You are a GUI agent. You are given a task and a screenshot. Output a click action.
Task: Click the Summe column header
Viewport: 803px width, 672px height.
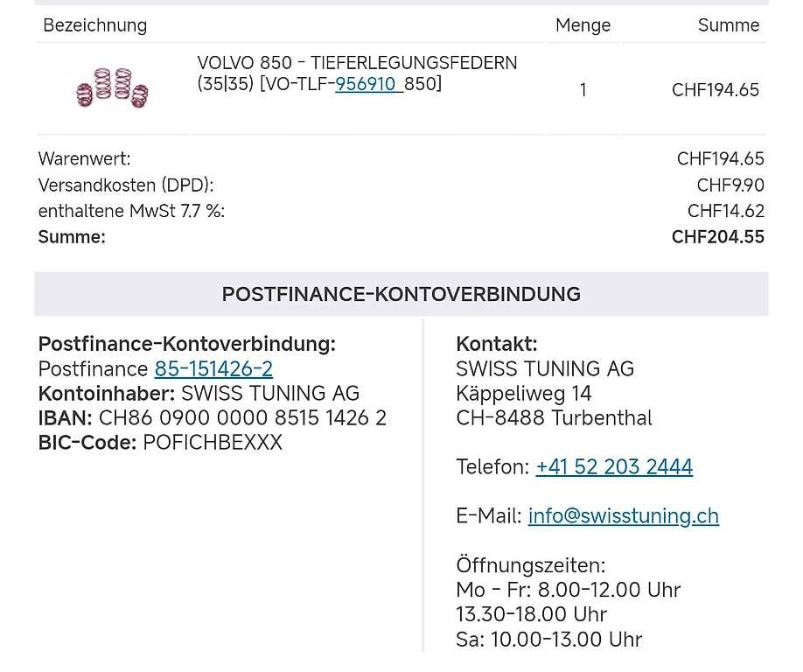(x=728, y=25)
